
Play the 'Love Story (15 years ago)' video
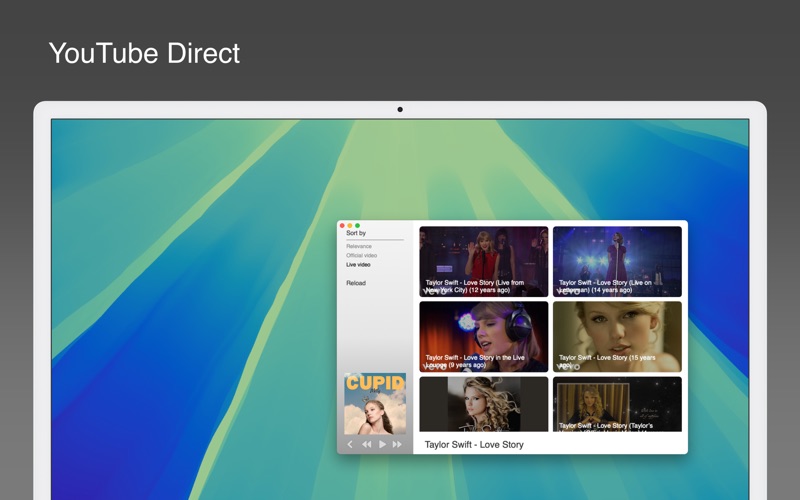[617, 336]
